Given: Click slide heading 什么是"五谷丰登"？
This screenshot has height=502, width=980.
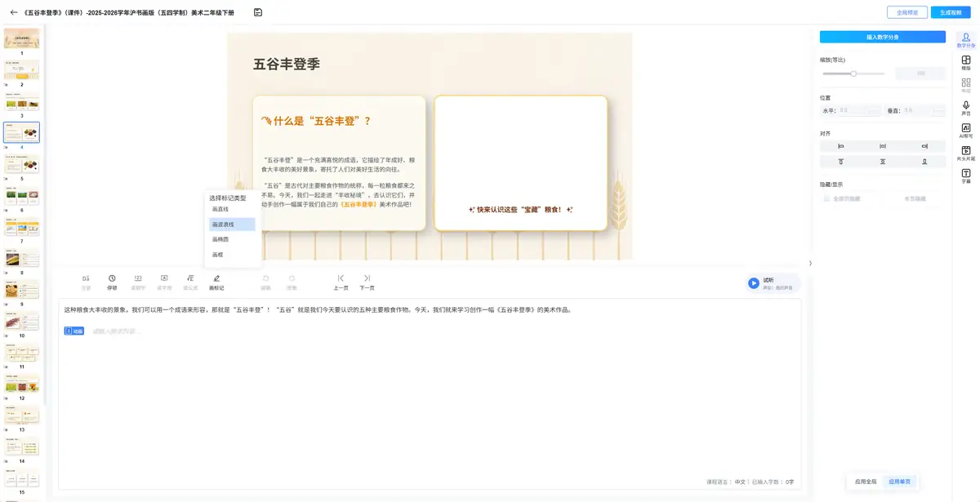Looking at the screenshot, I should [x=322, y=121].
